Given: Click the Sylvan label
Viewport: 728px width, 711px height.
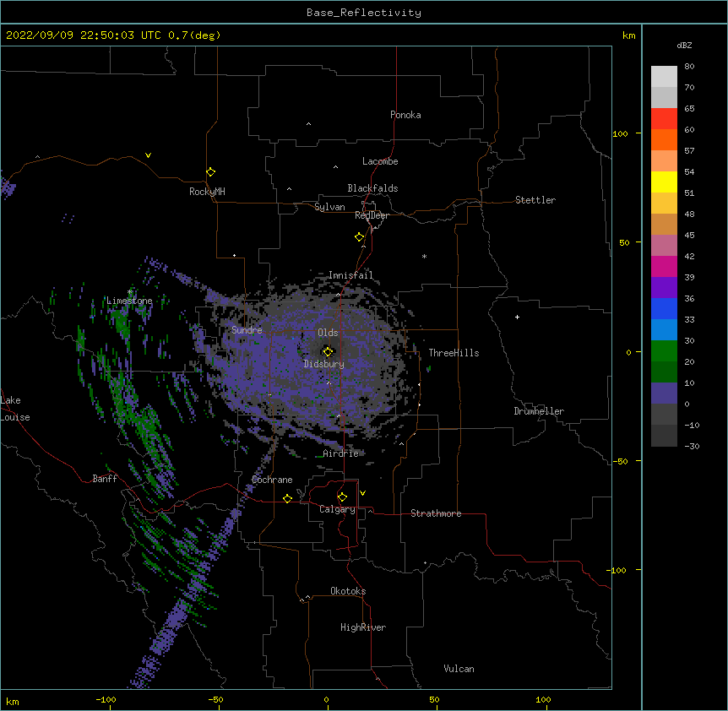Looking at the screenshot, I should coord(329,207).
